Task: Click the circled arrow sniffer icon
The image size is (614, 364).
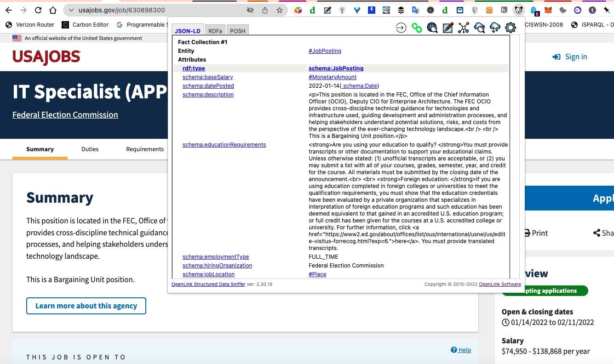Action: (401, 28)
